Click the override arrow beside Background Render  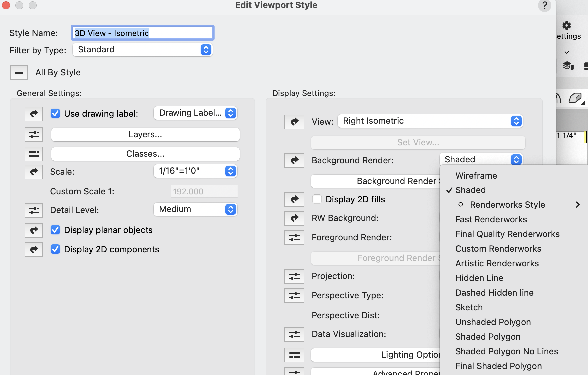pos(294,160)
